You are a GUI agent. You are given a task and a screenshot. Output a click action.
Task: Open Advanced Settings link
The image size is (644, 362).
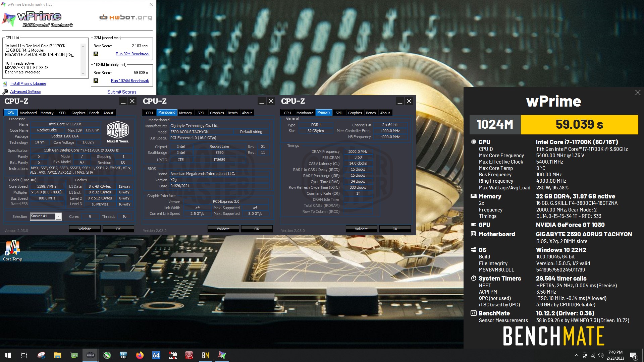(x=25, y=92)
